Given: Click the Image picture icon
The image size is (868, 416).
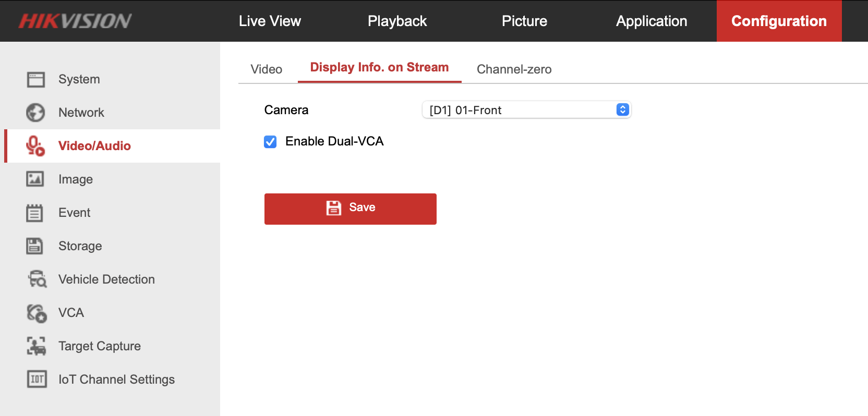Looking at the screenshot, I should [35, 179].
